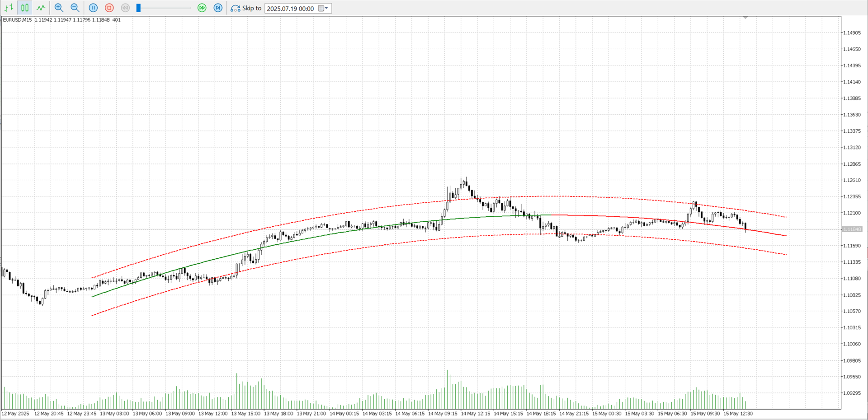The image size is (868, 420).
Task: Click the 12 May 2025 time label
Action: click(15, 414)
